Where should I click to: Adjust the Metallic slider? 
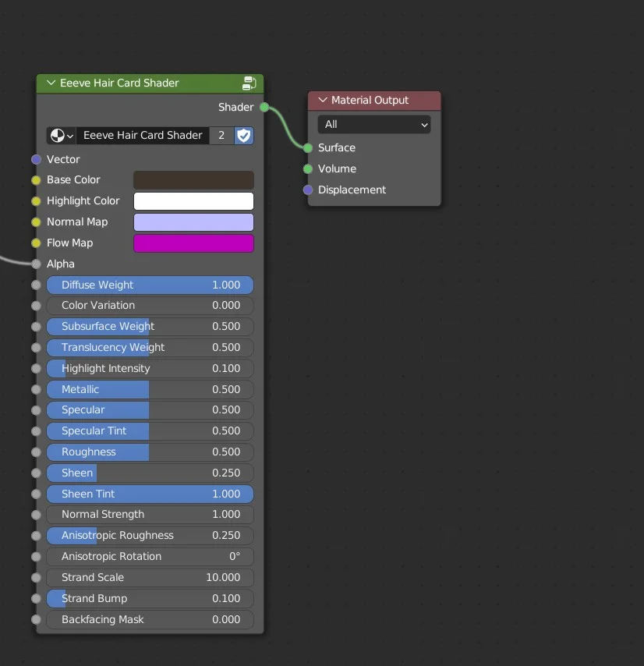point(150,389)
